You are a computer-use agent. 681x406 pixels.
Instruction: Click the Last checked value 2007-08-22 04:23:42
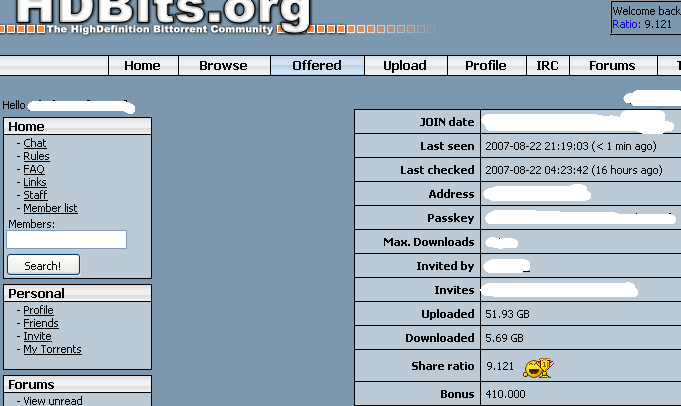(574, 170)
